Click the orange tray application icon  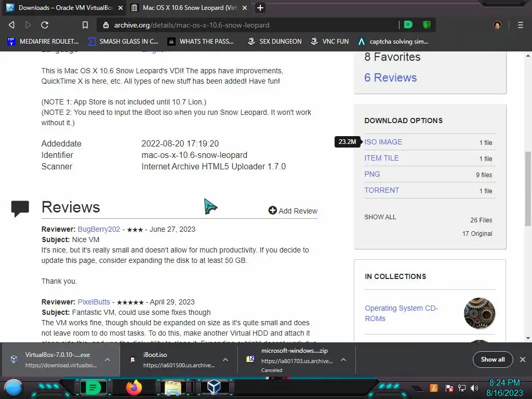(x=434, y=388)
